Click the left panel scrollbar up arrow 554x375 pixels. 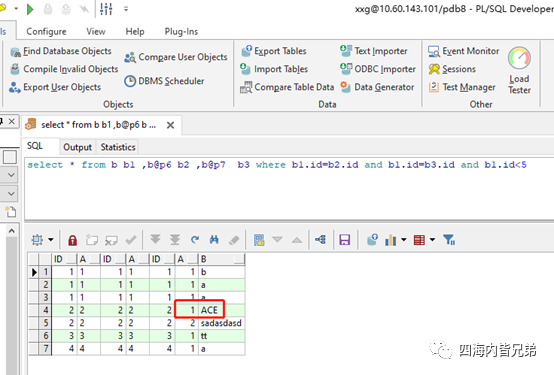12,231
